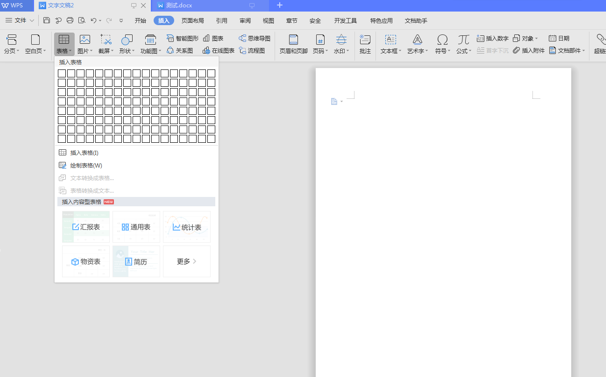Open the 开发工具 developer tools tab
Viewport: 606px width, 377px height.
click(x=346, y=20)
